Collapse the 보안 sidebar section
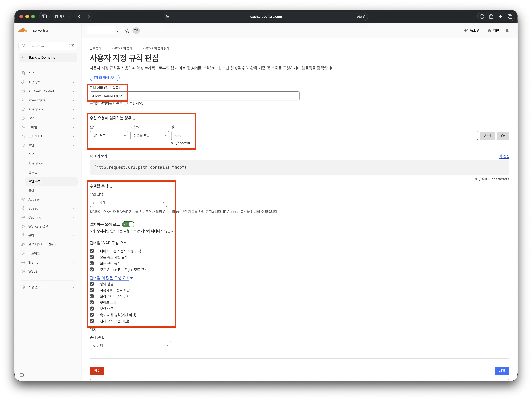 (48, 145)
